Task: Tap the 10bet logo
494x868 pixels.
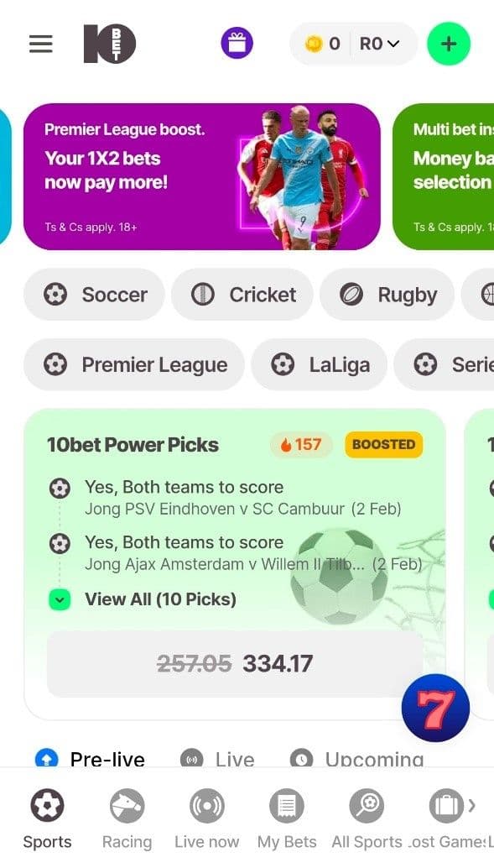Action: (x=110, y=44)
